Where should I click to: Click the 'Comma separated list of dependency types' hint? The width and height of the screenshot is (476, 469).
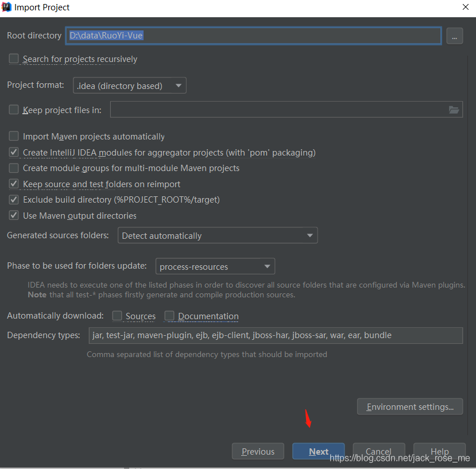click(x=207, y=354)
